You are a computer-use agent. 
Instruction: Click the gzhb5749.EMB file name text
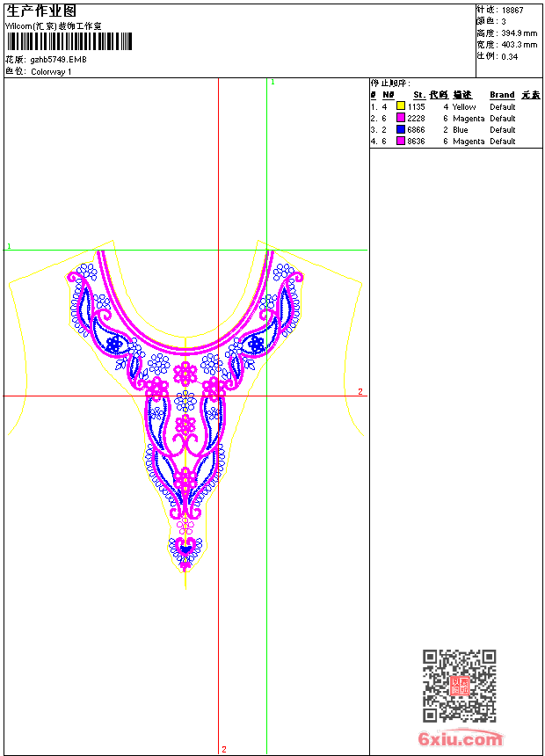click(58, 60)
